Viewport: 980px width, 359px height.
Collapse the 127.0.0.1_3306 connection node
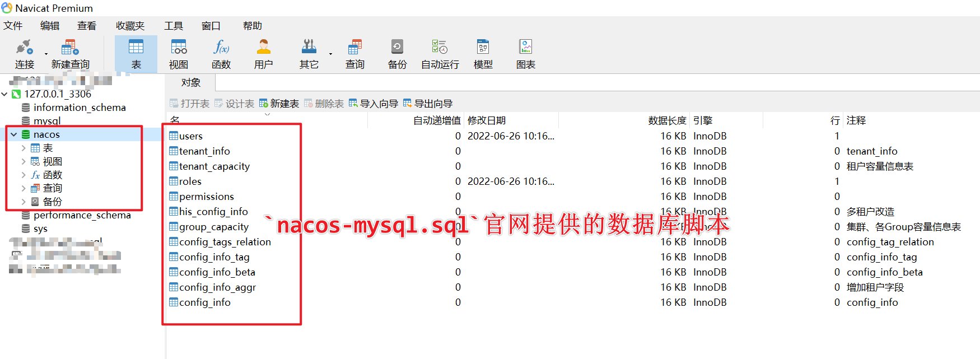tap(4, 94)
